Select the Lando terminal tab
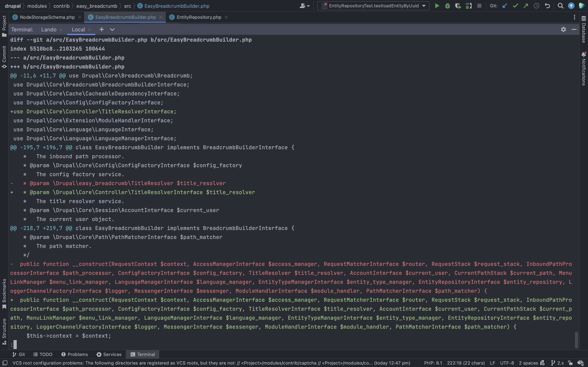The image size is (588, 367). pyautogui.click(x=49, y=29)
